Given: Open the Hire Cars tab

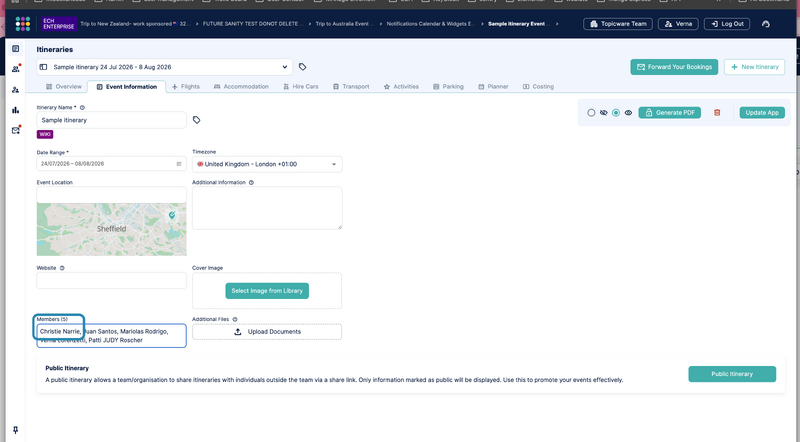Looking at the screenshot, I should click(301, 87).
